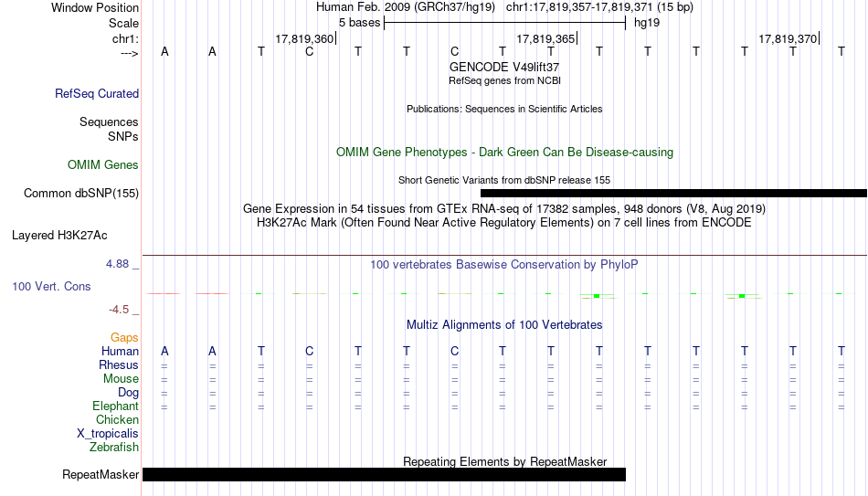Click the 5 bases scale bar
Viewport: 868px width, 496px height.
coord(504,23)
